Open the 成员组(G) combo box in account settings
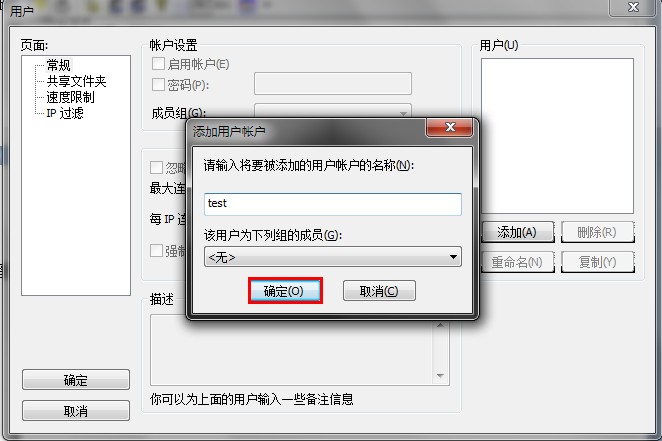Image resolution: width=662 pixels, height=441 pixels. pos(333,111)
